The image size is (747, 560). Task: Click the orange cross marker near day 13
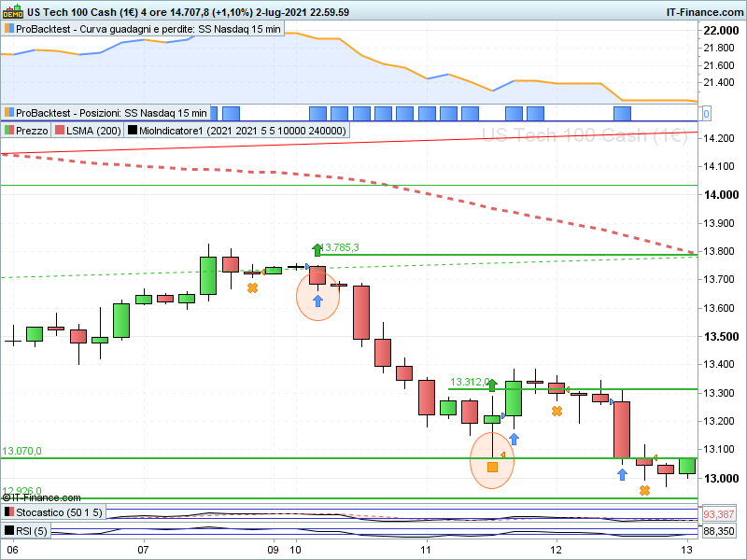tap(644, 491)
